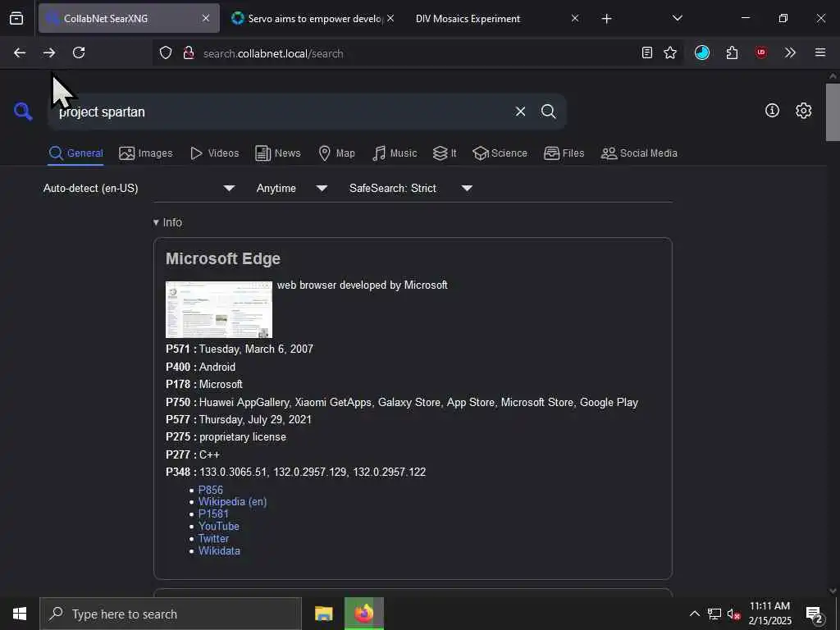Toggle Reader View icon in address bar

647,52
